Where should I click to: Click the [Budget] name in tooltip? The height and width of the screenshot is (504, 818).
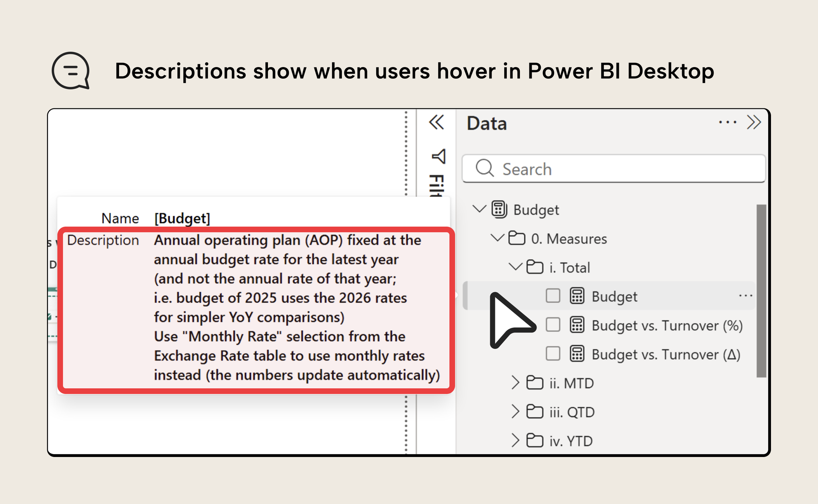point(182,218)
